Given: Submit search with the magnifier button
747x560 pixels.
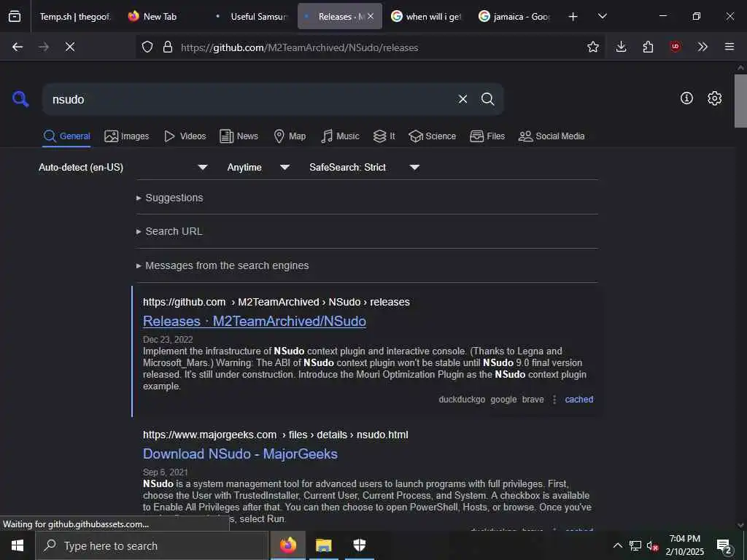Looking at the screenshot, I should (x=487, y=99).
